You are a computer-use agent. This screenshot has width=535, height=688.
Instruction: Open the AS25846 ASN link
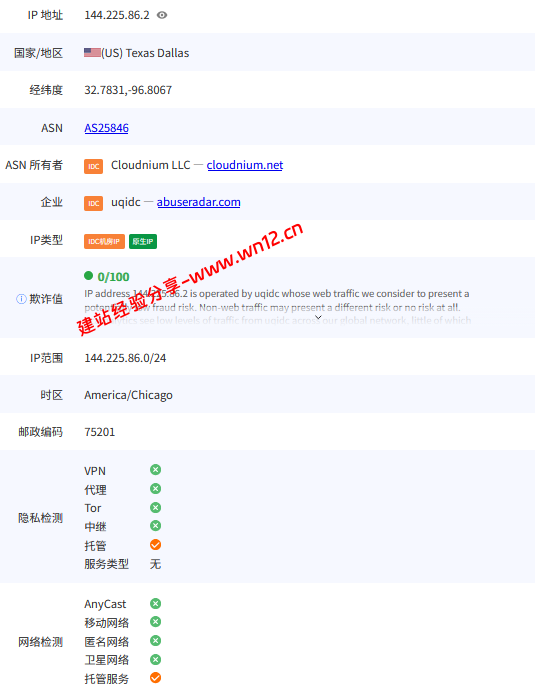(x=106, y=128)
